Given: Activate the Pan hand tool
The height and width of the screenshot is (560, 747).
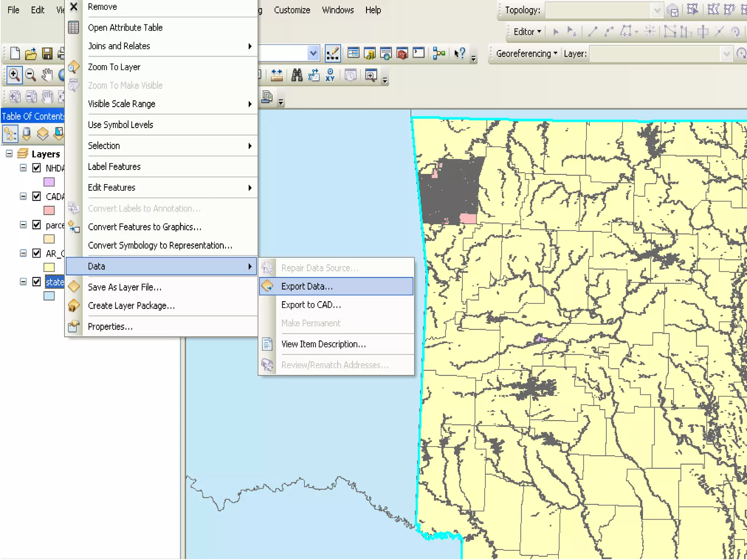Looking at the screenshot, I should 47,75.
